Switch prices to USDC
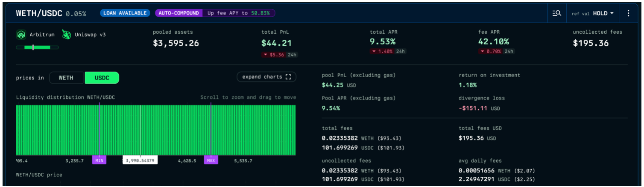The height and width of the screenshot is (187, 644). pos(102,78)
